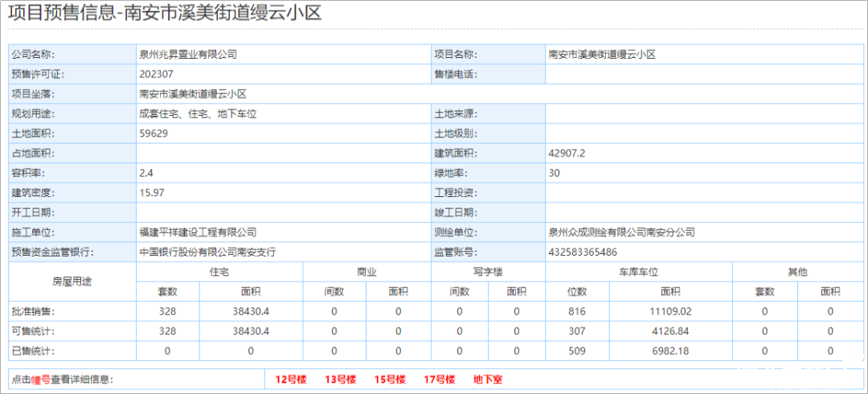Click the 土地来源 label

point(457,113)
